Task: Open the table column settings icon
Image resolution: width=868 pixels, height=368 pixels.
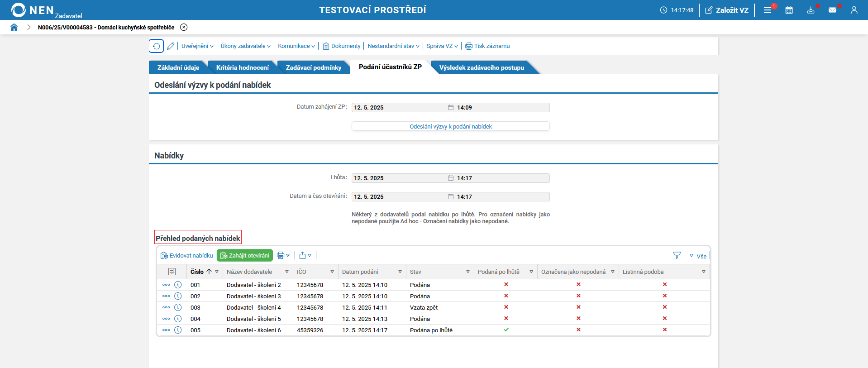Action: click(x=172, y=272)
